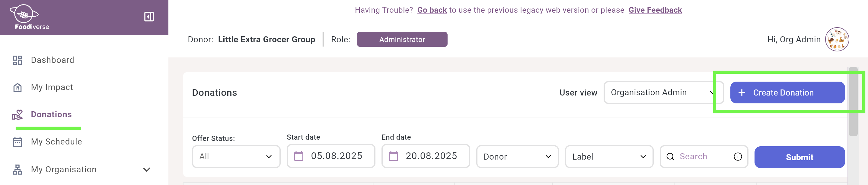The height and width of the screenshot is (185, 868).
Task: Click the My Organisation hierarchy icon
Action: [x=18, y=169]
